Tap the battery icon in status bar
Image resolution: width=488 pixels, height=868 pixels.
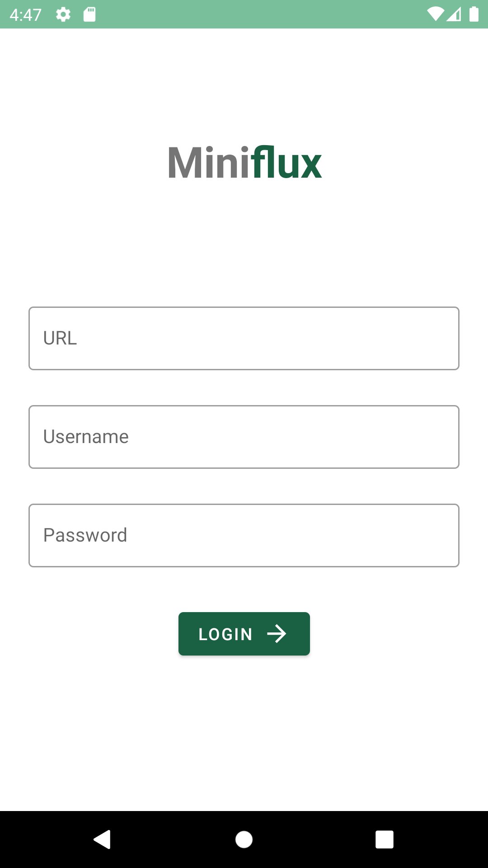pos(474,14)
